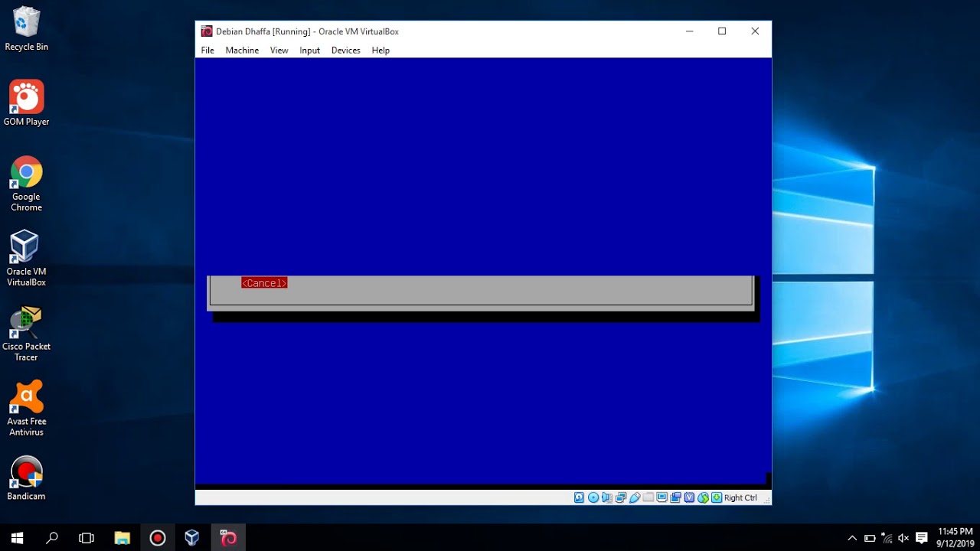Open the Action Center notifications icon

pos(922,538)
